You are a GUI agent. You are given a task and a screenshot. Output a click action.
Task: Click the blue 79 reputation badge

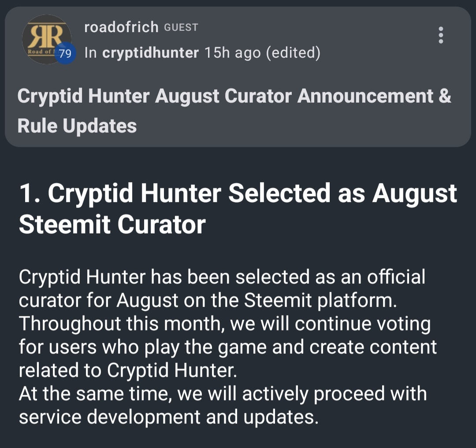66,54
